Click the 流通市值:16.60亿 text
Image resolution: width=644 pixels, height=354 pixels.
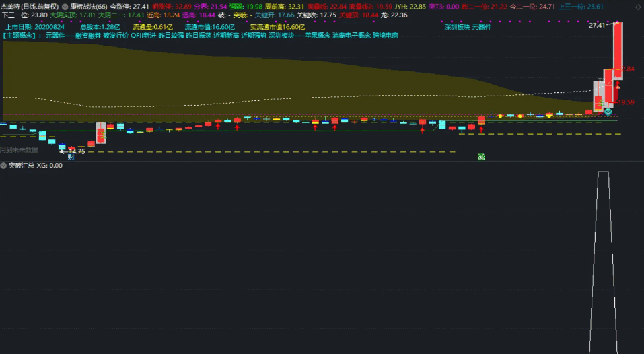coord(210,27)
